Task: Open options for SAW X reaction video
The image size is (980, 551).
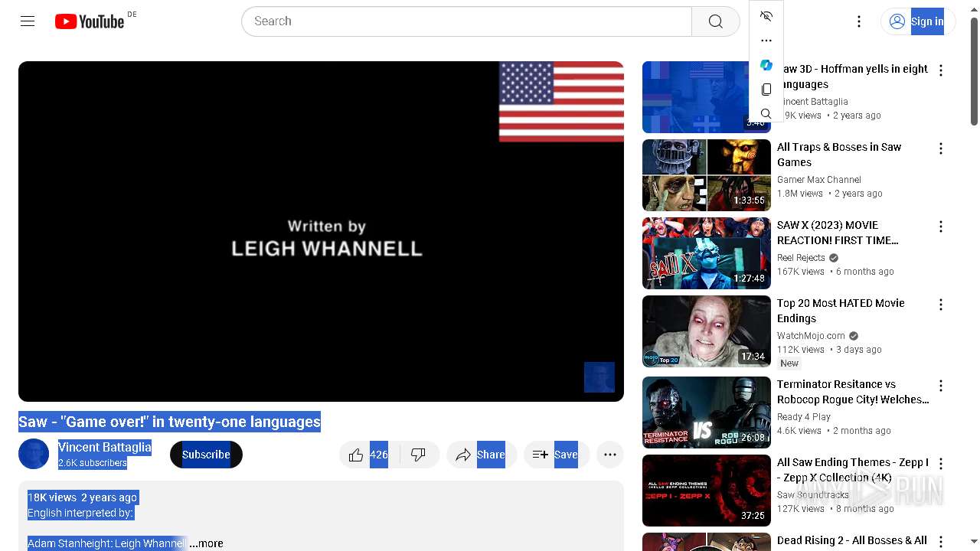Action: [941, 227]
